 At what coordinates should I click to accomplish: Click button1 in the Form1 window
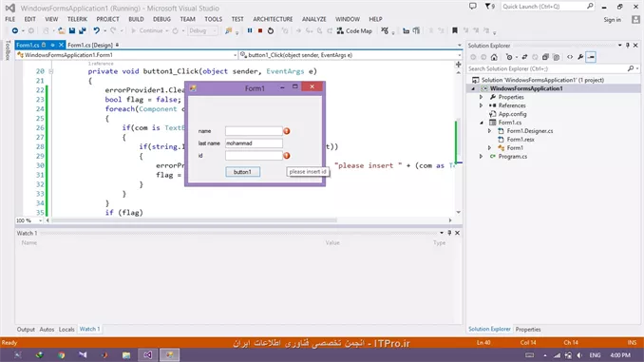[x=242, y=172]
